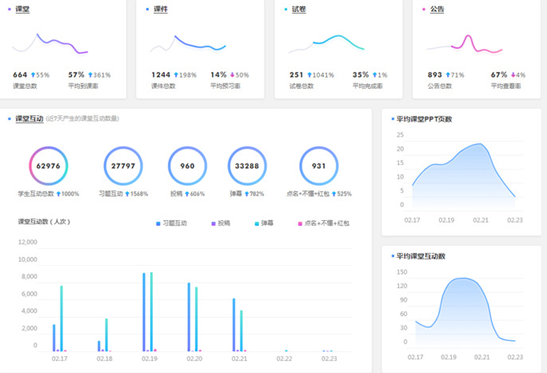The width and height of the screenshot is (547, 373).
Task: Click the 33288 bullet-comment ring
Action: [247, 166]
